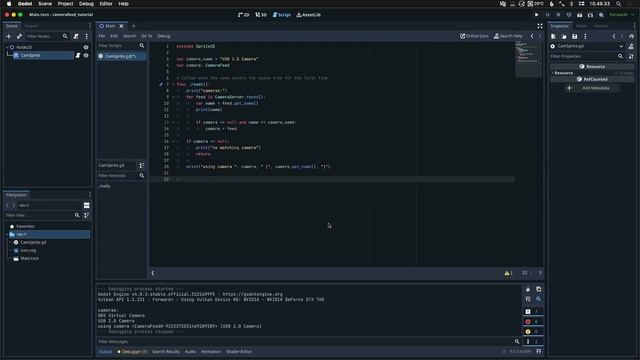The width and height of the screenshot is (640, 360).
Task: Toggle alphabetical sorting of methods list
Action: click(142, 165)
